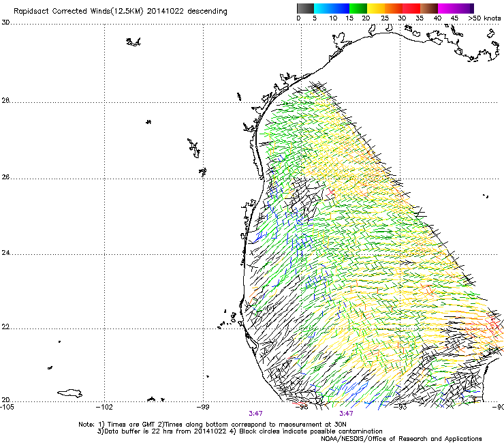Screen dimensions: 504x443
Task: Click the note 'Times are GMT'
Action: (x=131, y=425)
